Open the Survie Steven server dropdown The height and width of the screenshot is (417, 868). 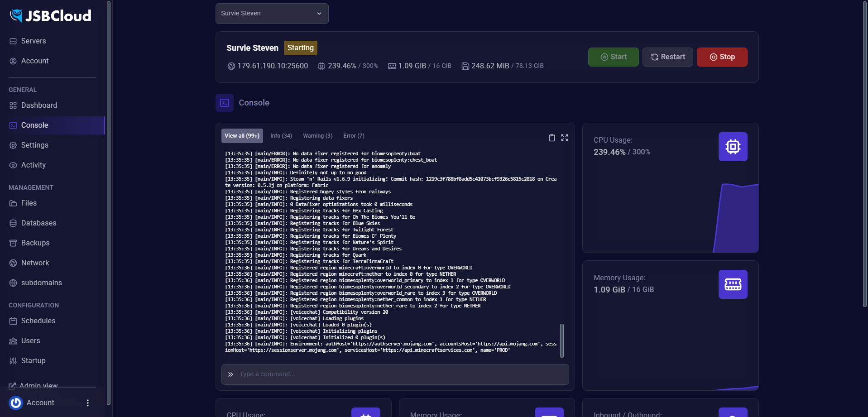(272, 14)
